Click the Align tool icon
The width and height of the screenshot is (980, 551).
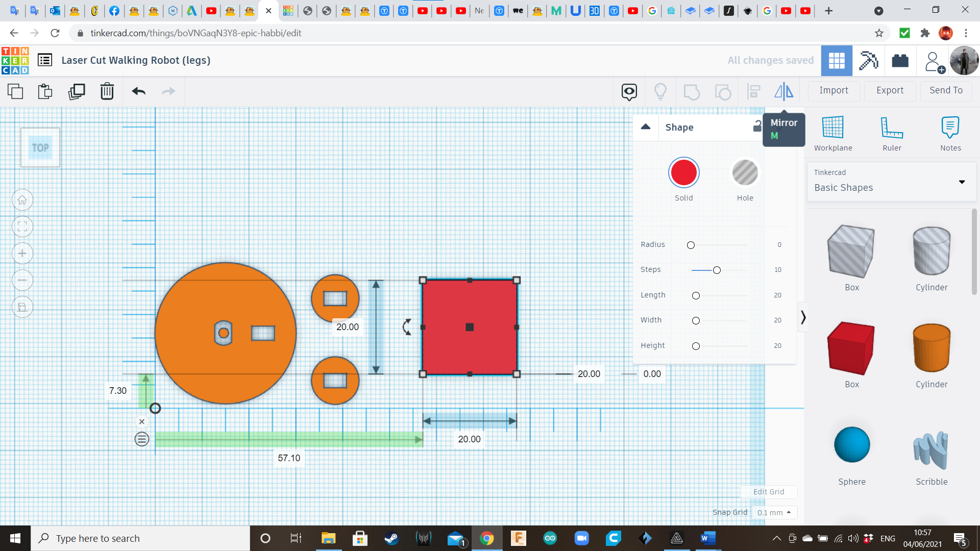753,90
